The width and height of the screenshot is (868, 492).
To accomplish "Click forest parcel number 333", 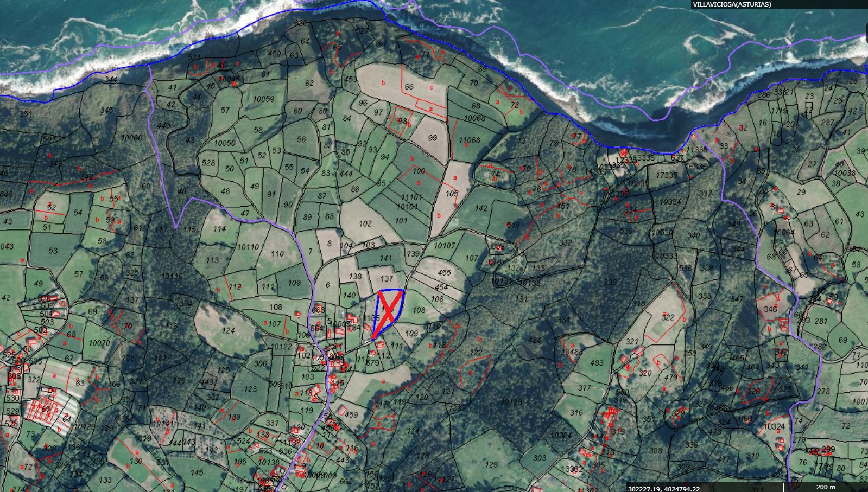I will tap(610, 282).
